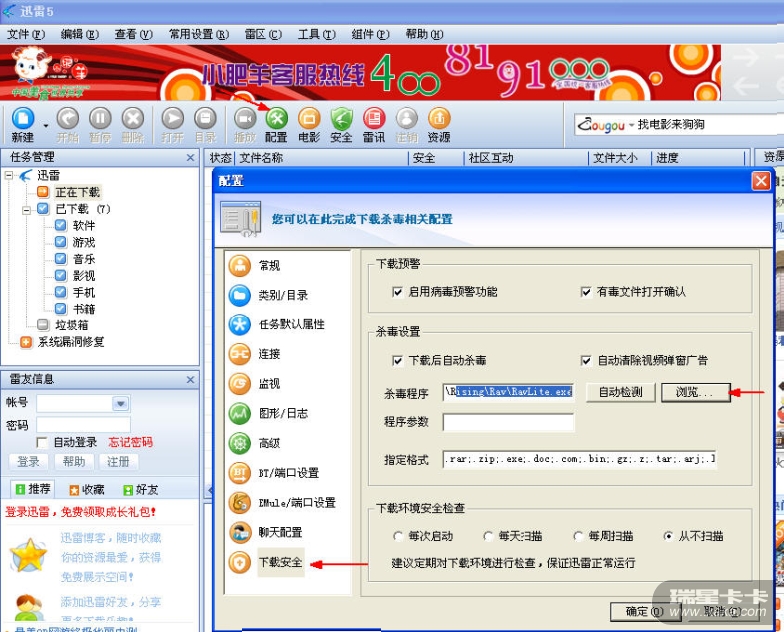Collapse the 已下载 tree node
784x632 pixels.
pyautogui.click(x=26, y=210)
